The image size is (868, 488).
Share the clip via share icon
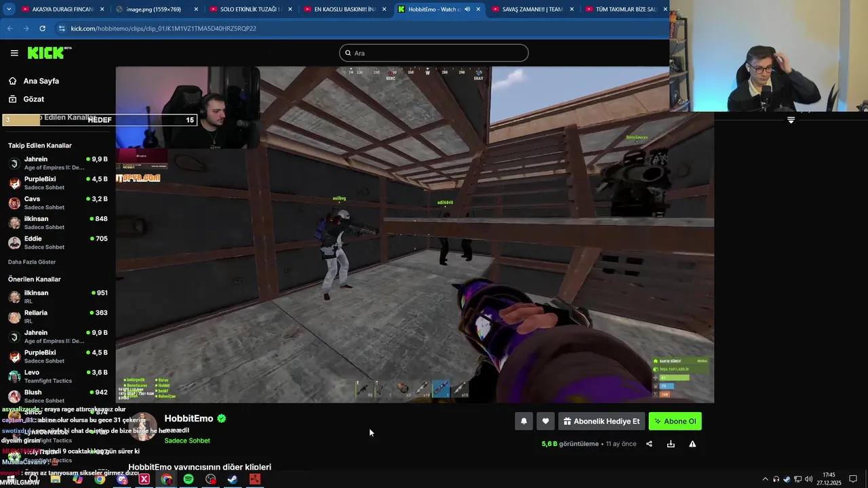pyautogui.click(x=649, y=444)
